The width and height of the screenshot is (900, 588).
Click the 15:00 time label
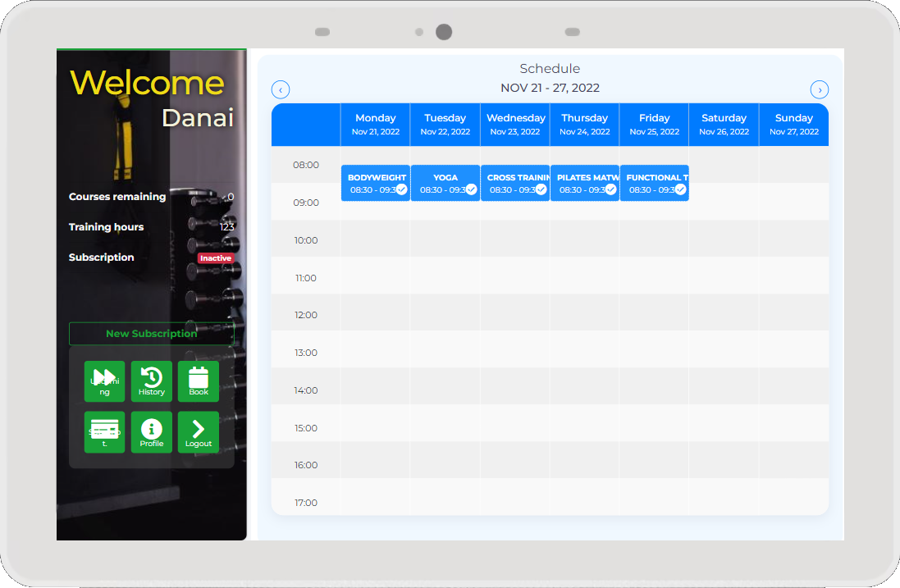tap(306, 428)
